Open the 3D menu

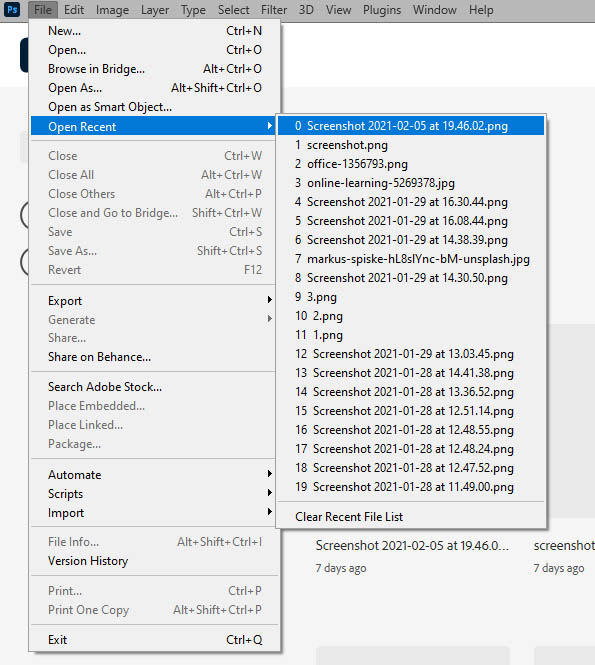tap(306, 10)
